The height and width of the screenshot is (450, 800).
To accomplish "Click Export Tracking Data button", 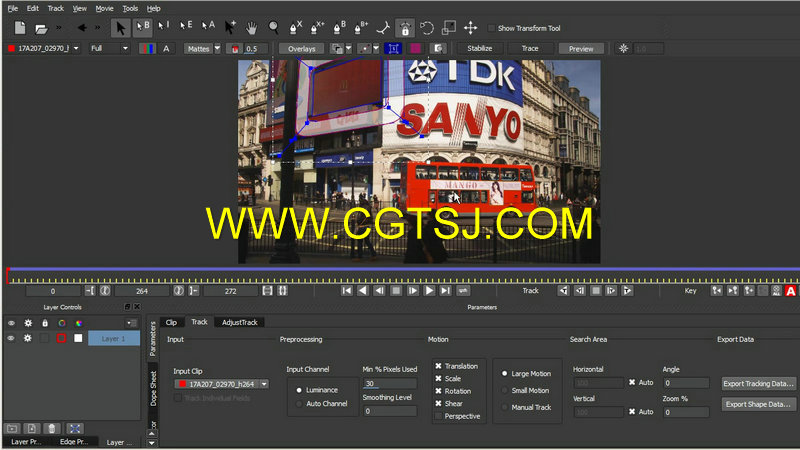I will [x=759, y=384].
